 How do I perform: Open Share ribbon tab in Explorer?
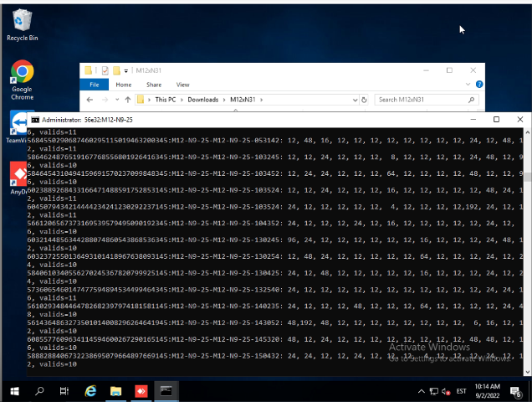pyautogui.click(x=154, y=85)
